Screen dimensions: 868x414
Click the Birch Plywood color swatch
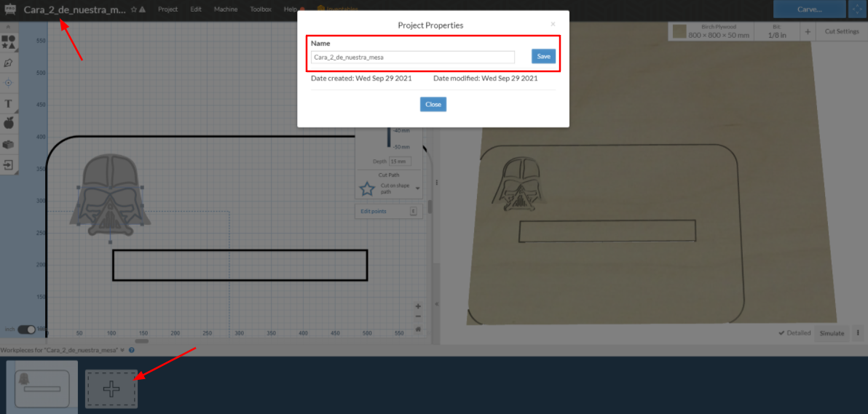point(679,31)
